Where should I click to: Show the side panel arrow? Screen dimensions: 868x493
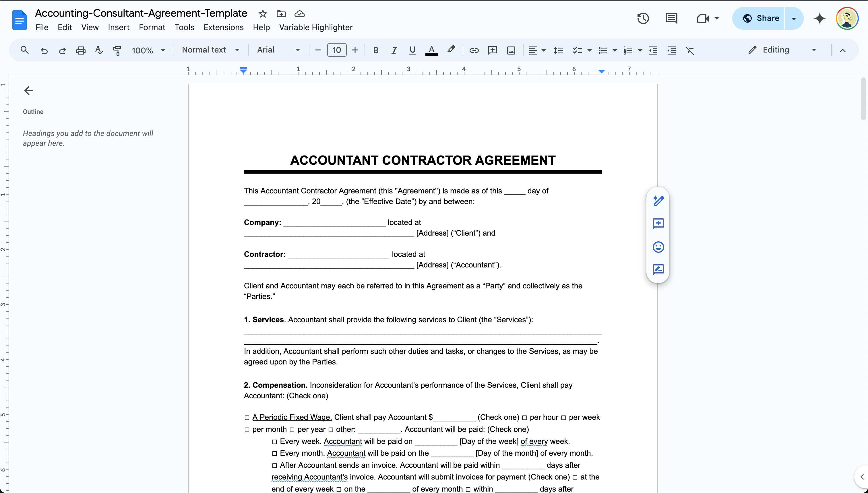point(862,477)
